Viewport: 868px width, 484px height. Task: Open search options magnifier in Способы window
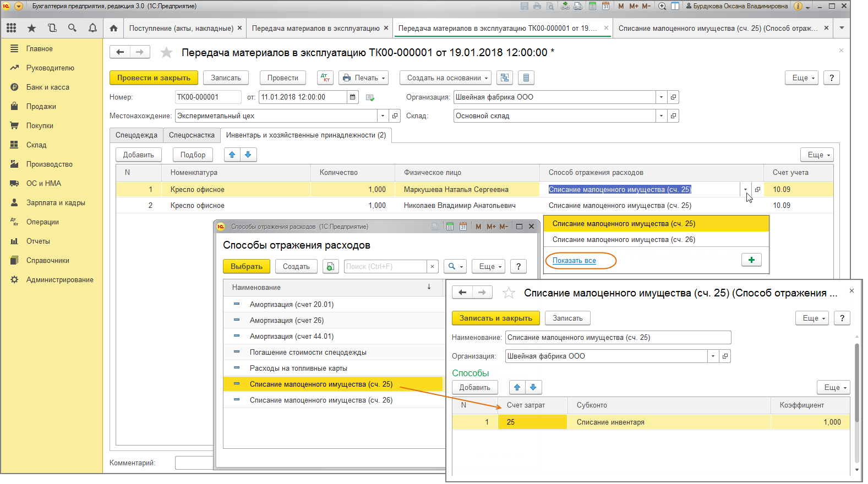click(x=455, y=266)
